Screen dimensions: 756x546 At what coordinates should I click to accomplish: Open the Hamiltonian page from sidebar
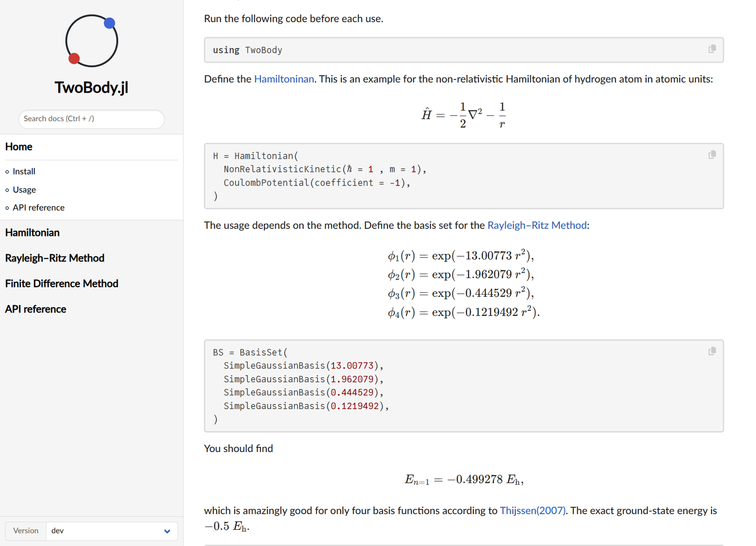32,233
